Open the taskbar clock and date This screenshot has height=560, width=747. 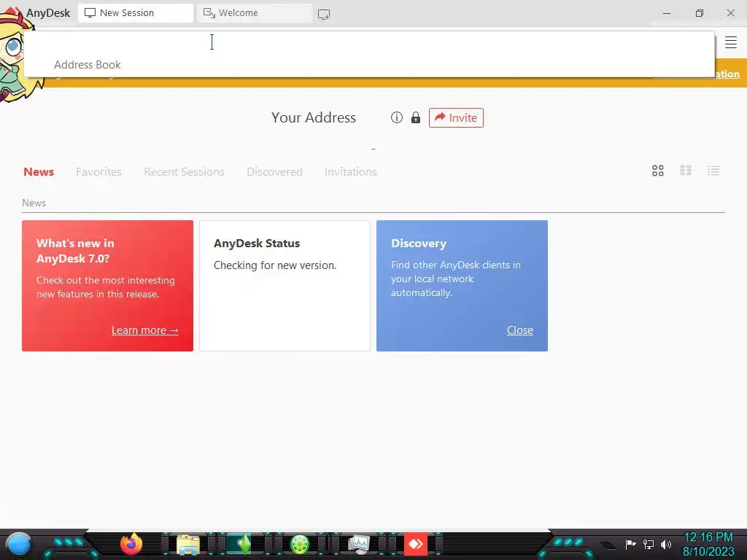coord(708,544)
